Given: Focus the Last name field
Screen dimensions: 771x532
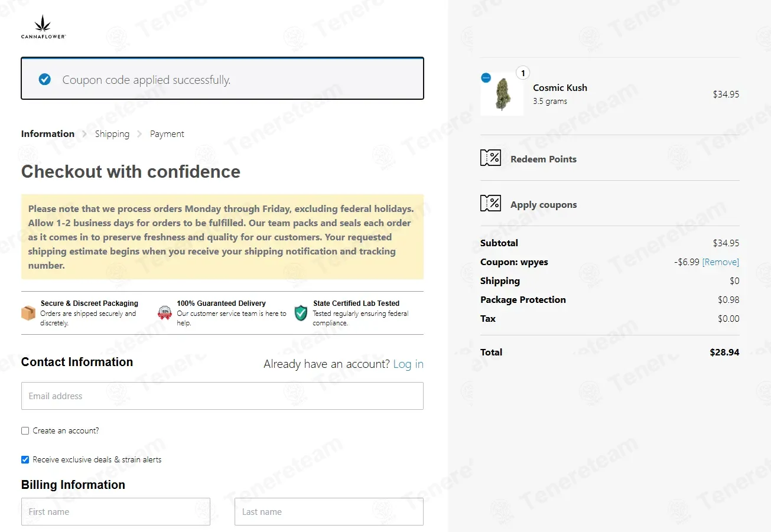Looking at the screenshot, I should 329,511.
